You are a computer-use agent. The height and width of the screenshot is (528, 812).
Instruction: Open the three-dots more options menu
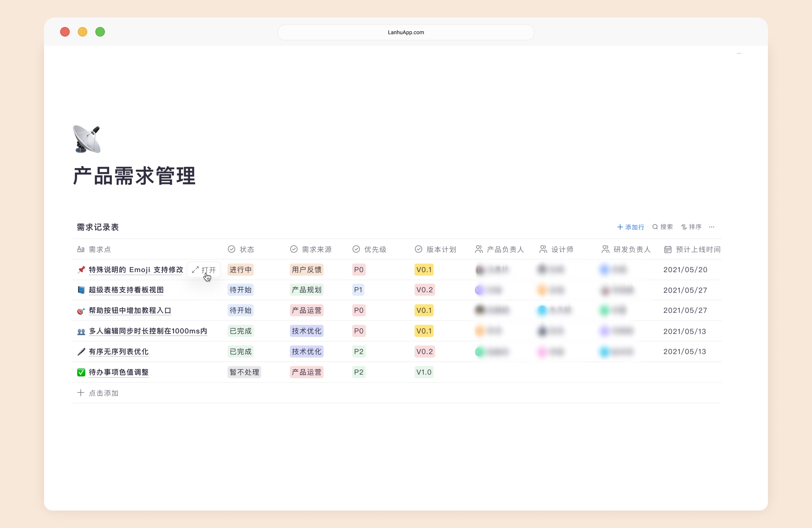[711, 227]
